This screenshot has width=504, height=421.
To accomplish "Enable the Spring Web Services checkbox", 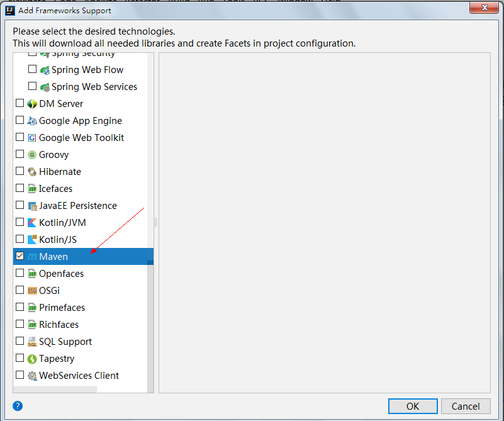I will click(33, 86).
